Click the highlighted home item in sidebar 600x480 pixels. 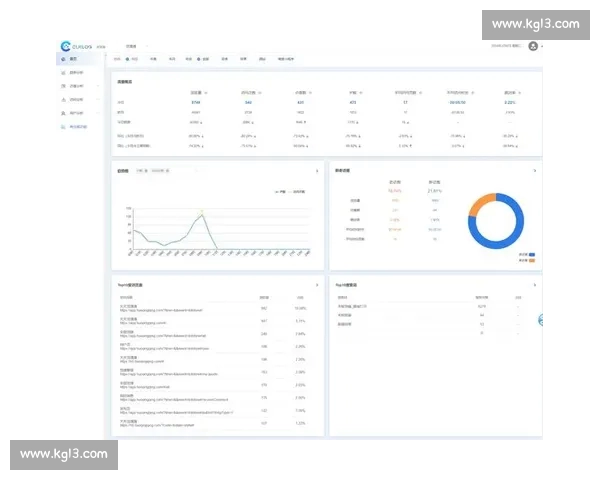point(78,59)
